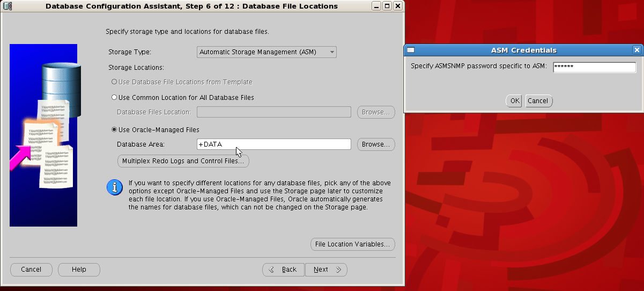Confirm ASM Credentials with OK

(514, 101)
